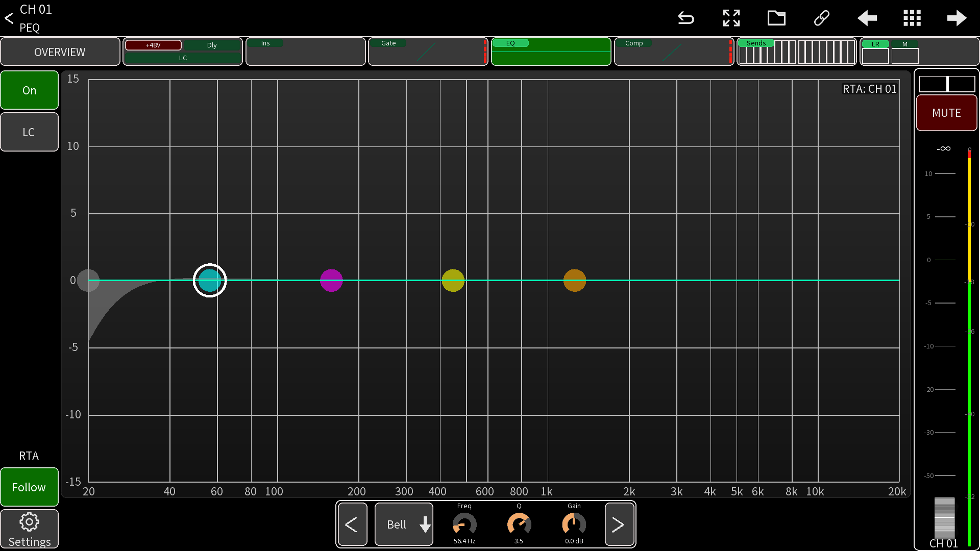Image resolution: width=980 pixels, height=551 pixels.
Task: Enable the LC low-cut filter
Action: 29,132
